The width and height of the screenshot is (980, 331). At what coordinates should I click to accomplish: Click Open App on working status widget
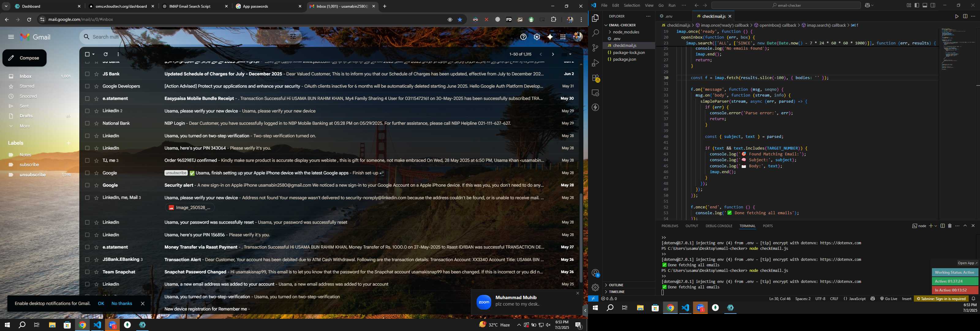point(967,263)
